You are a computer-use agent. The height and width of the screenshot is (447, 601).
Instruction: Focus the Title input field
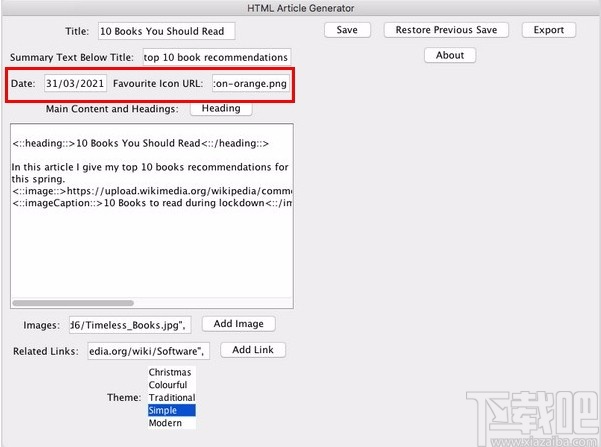tap(166, 31)
